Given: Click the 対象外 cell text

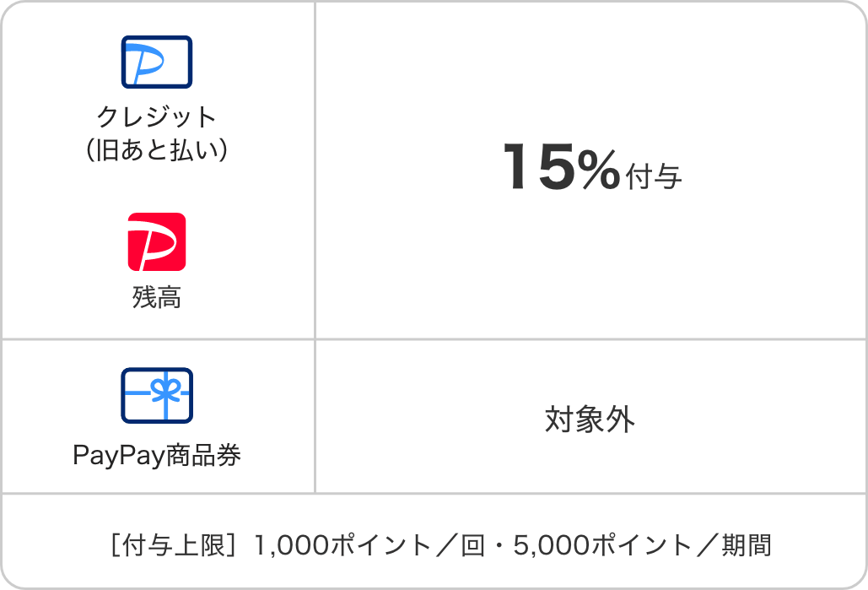Looking at the screenshot, I should [590, 419].
